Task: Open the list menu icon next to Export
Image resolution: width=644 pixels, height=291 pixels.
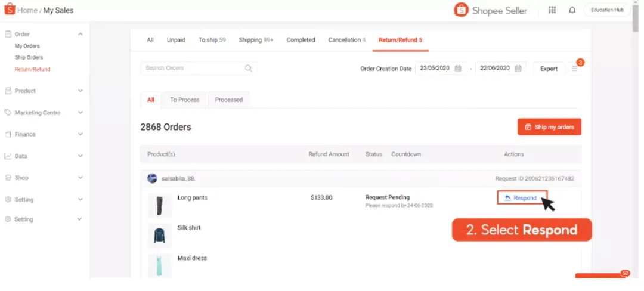Action: [575, 69]
